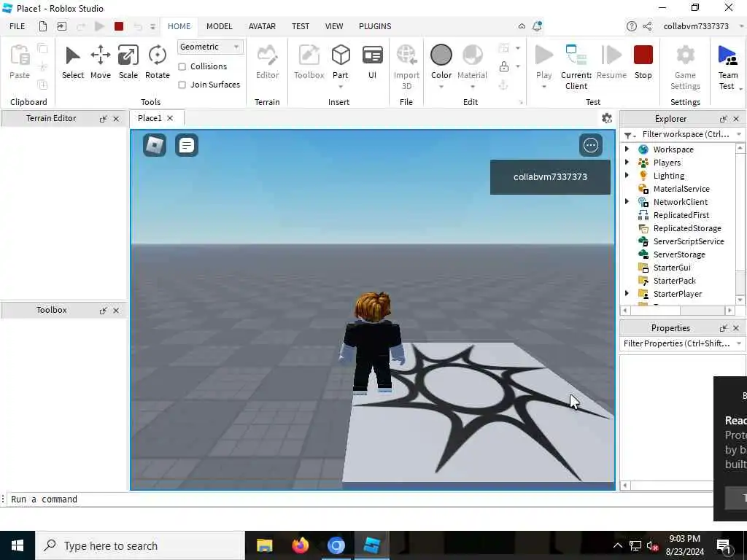Expand the NetworkClient tree node
The height and width of the screenshot is (560, 747).
[x=627, y=201]
